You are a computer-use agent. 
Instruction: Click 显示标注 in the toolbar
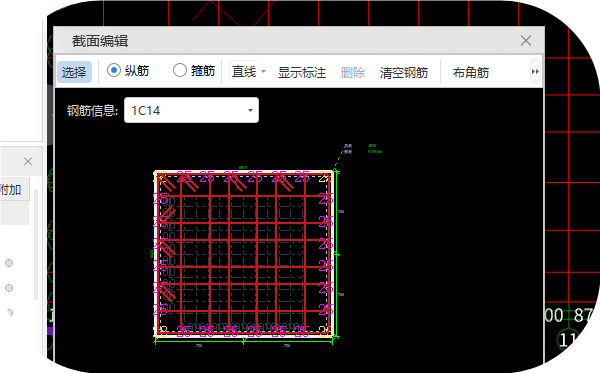tap(302, 72)
